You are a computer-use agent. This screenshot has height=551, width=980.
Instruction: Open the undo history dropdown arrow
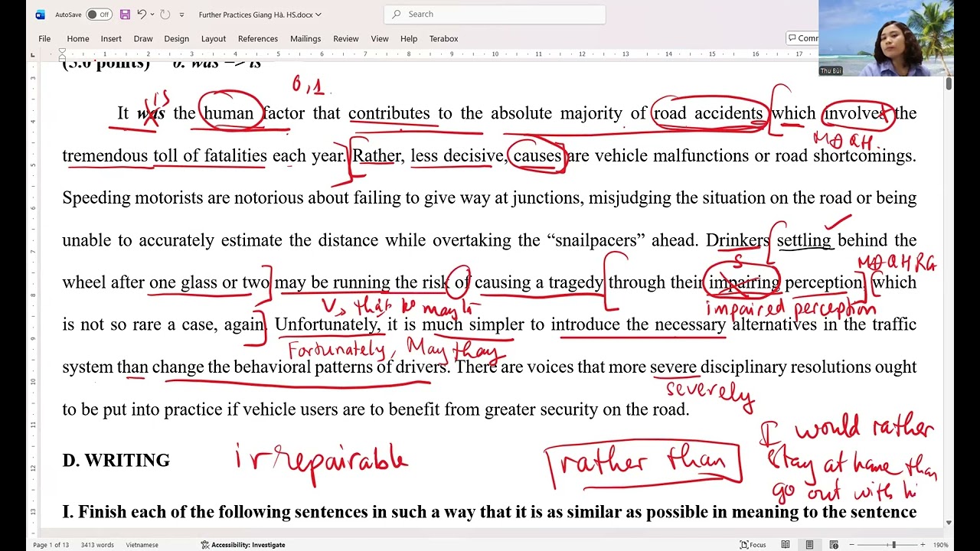point(152,15)
